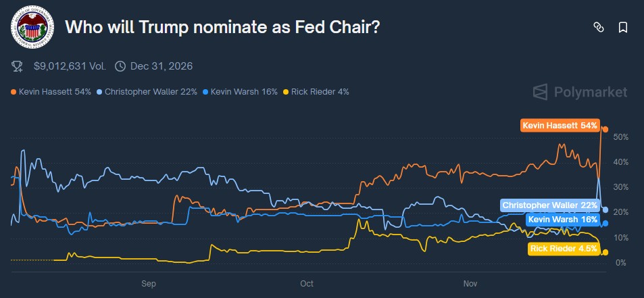The width and height of the screenshot is (644, 298).
Task: Click the Dec 31, 2026 end date
Action: pos(162,66)
